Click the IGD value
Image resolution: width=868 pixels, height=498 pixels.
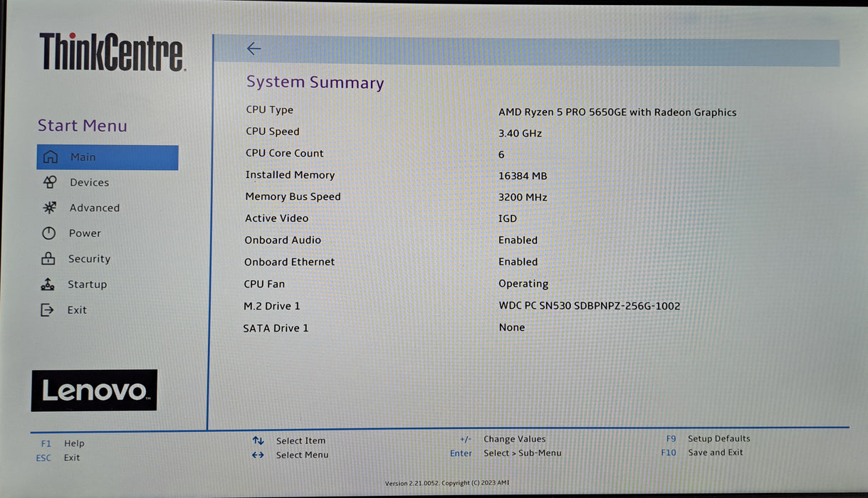[508, 219]
